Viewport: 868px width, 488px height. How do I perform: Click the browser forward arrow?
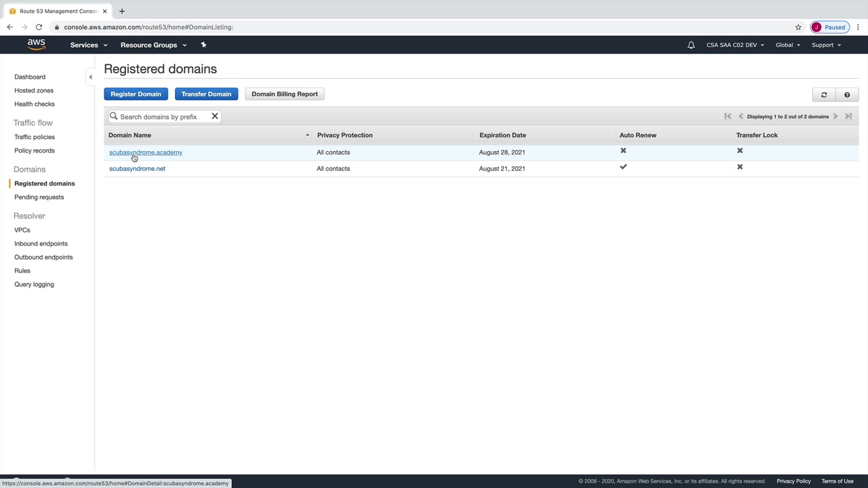point(24,27)
